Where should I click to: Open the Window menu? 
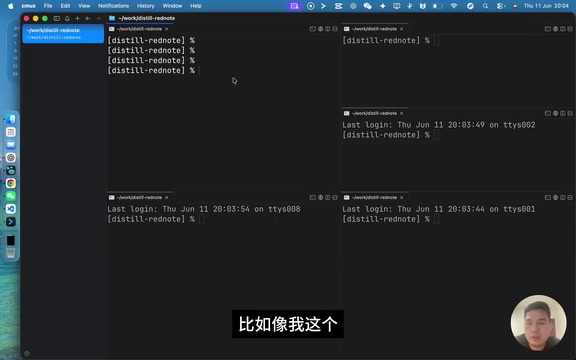172,6
